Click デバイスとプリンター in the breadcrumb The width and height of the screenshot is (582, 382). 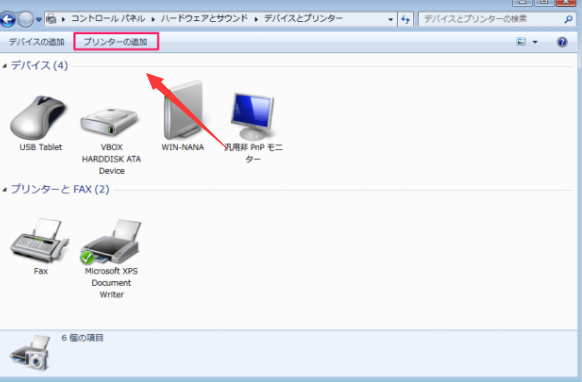point(303,19)
